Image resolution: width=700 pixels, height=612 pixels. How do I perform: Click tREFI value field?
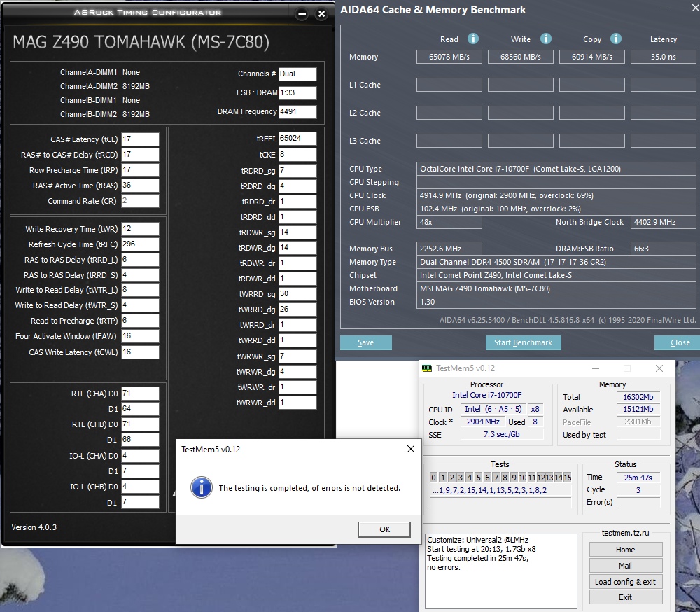pos(297,139)
